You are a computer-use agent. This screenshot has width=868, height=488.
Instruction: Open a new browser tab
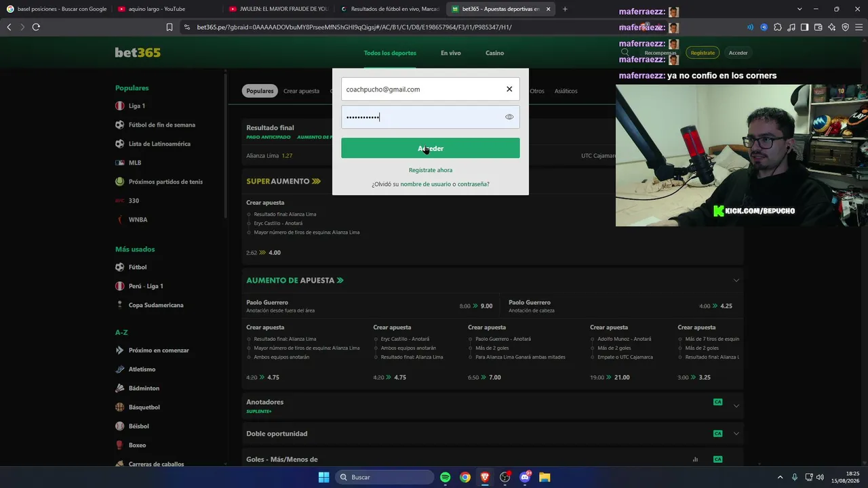point(565,9)
